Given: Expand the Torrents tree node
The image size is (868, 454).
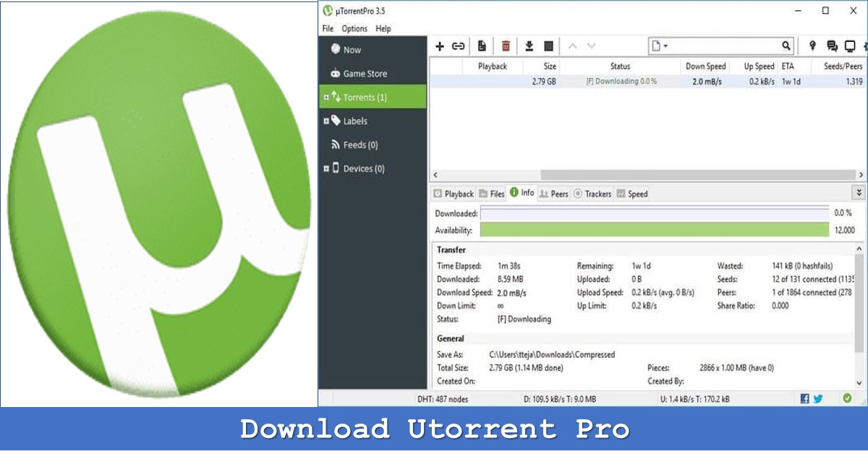Looking at the screenshot, I should point(326,97).
